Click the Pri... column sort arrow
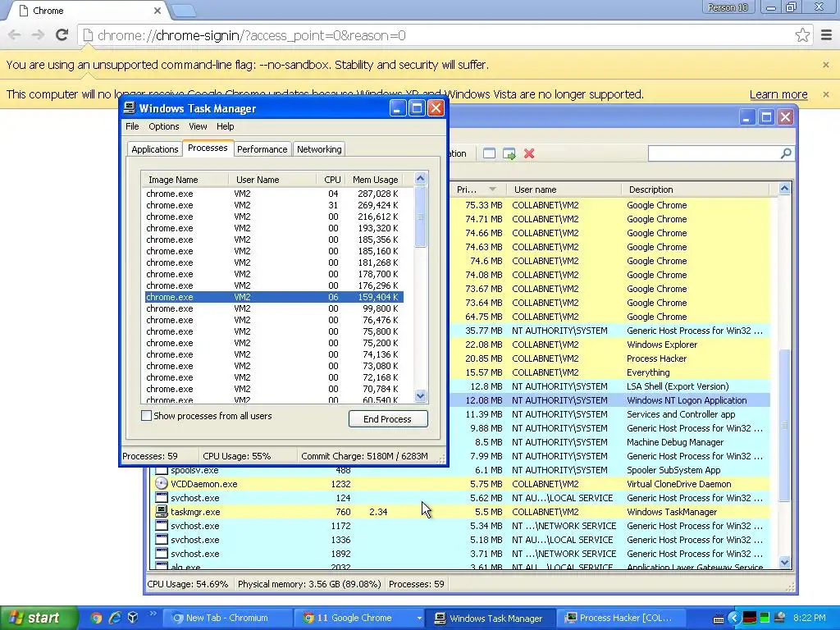The image size is (840, 630). pos(492,189)
